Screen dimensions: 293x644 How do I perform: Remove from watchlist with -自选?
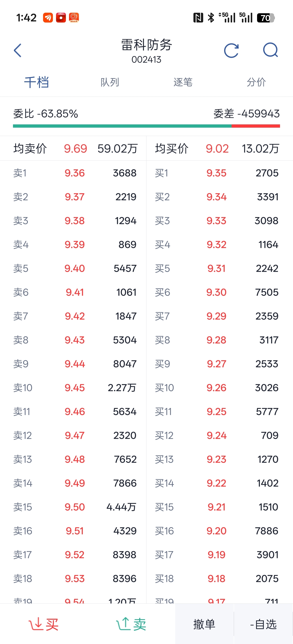click(x=263, y=624)
